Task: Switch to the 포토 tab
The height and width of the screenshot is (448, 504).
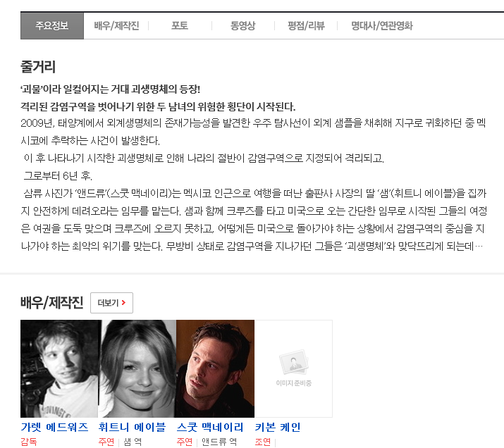Action: [x=179, y=25]
